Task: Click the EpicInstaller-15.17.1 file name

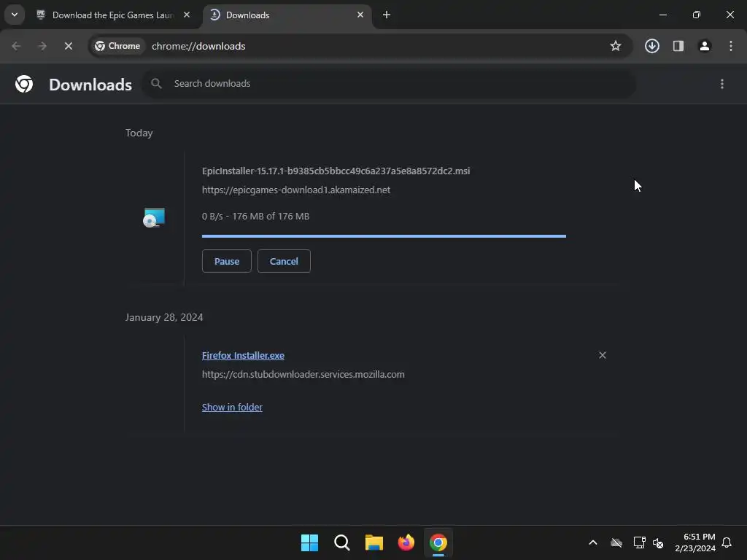Action: (336, 171)
